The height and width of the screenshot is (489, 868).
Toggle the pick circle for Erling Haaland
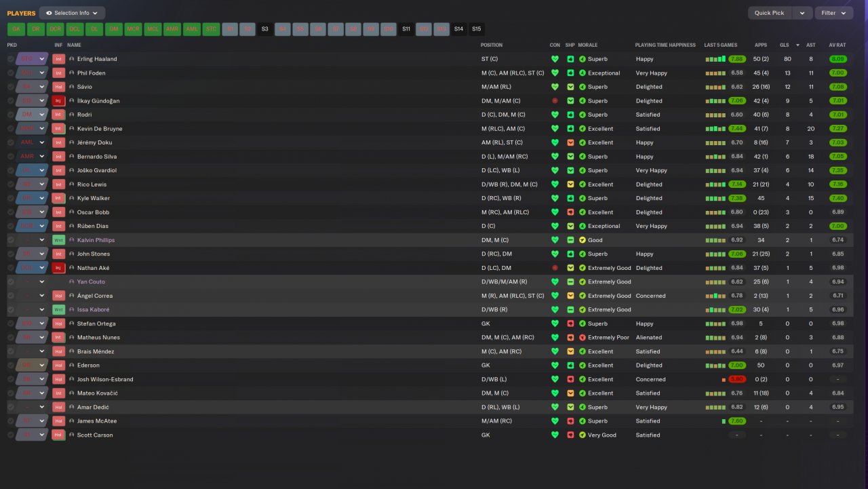[10, 59]
